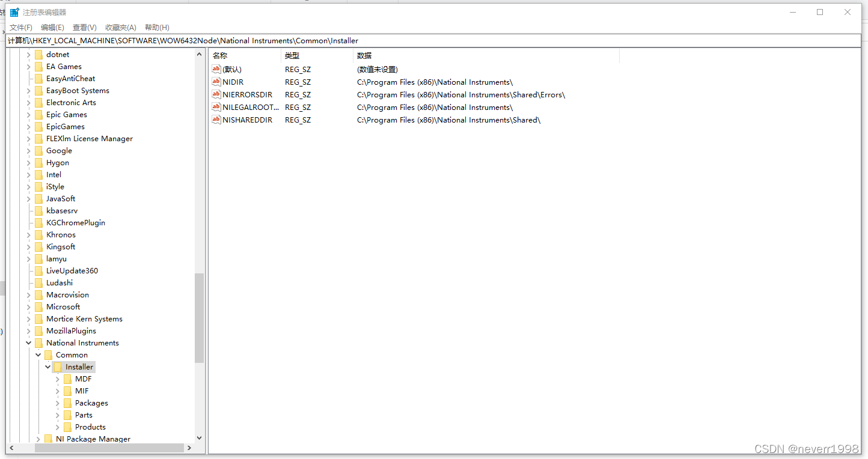The width and height of the screenshot is (868, 459).
Task: Click the Packages folder icon
Action: coord(68,403)
